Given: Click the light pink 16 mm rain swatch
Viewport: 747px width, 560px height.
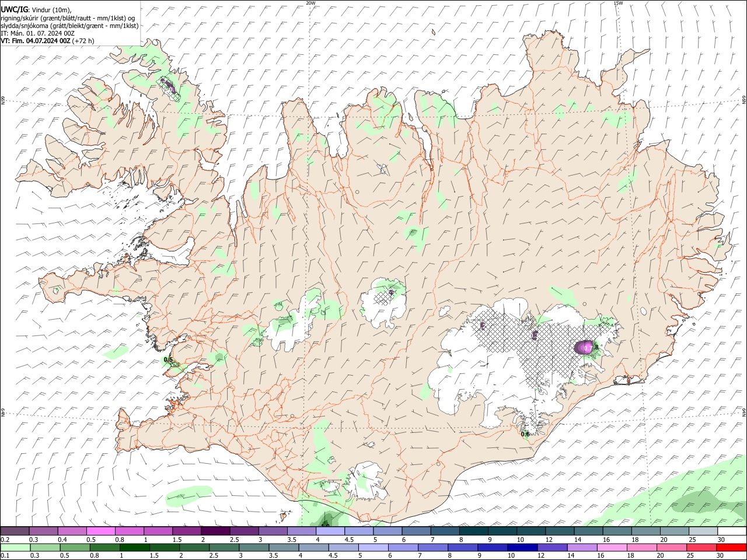Looking at the screenshot, I should [x=612, y=548].
